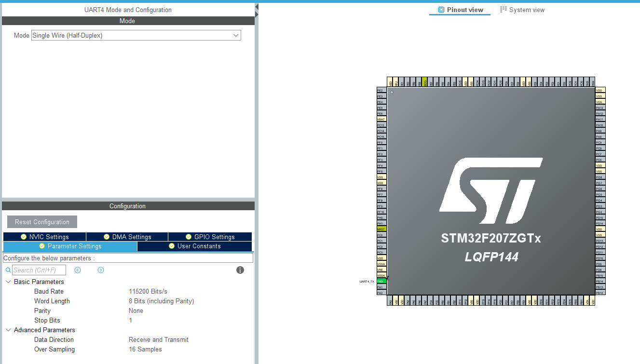Click the green PA0 pin on chip
This screenshot has height=364, width=640.
coord(381,281)
